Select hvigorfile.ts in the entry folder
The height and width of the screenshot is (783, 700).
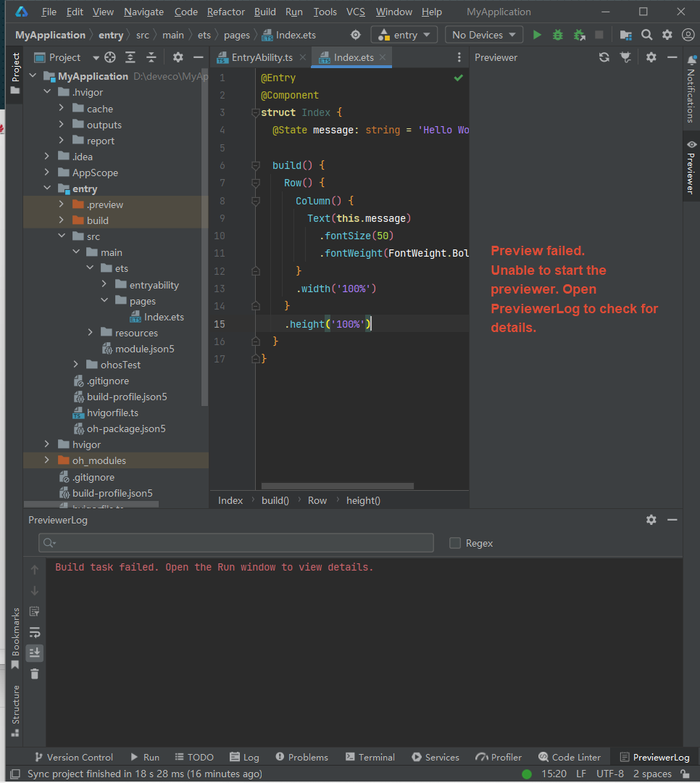click(112, 413)
